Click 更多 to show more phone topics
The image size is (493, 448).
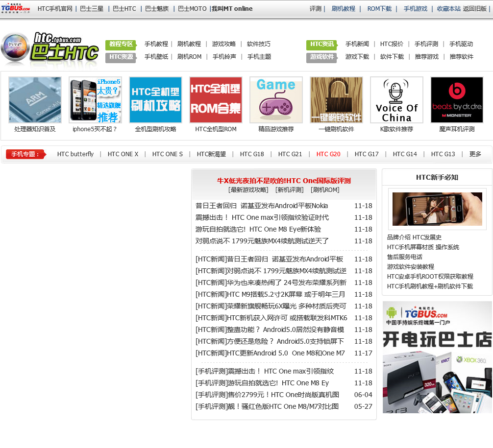click(x=475, y=154)
